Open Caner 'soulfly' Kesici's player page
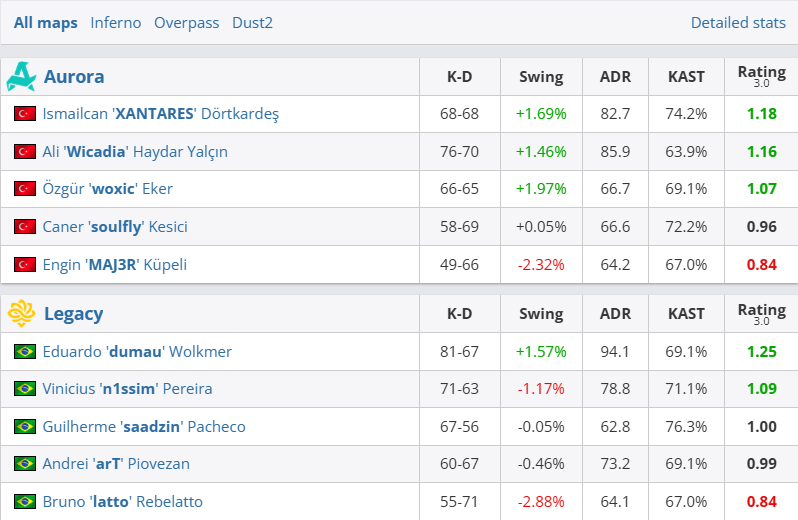798x520 pixels. 115,227
